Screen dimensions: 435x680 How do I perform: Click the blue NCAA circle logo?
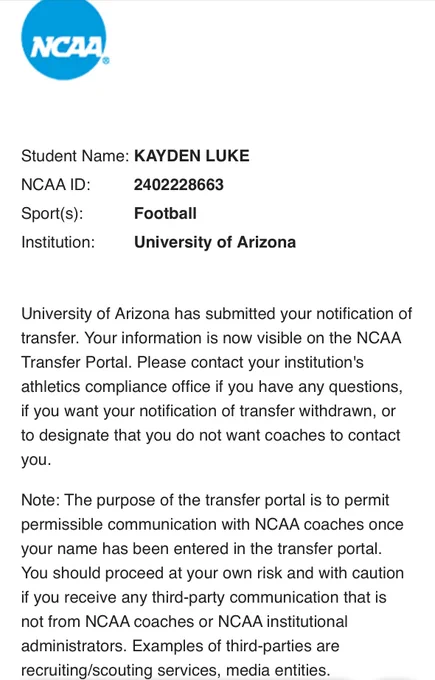tap(64, 38)
